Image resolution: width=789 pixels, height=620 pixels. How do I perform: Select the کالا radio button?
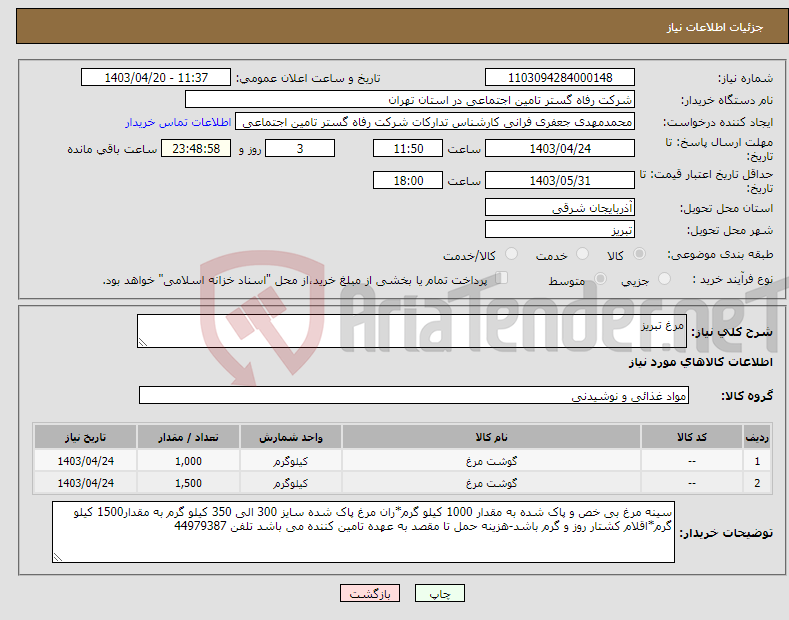pyautogui.click(x=639, y=254)
